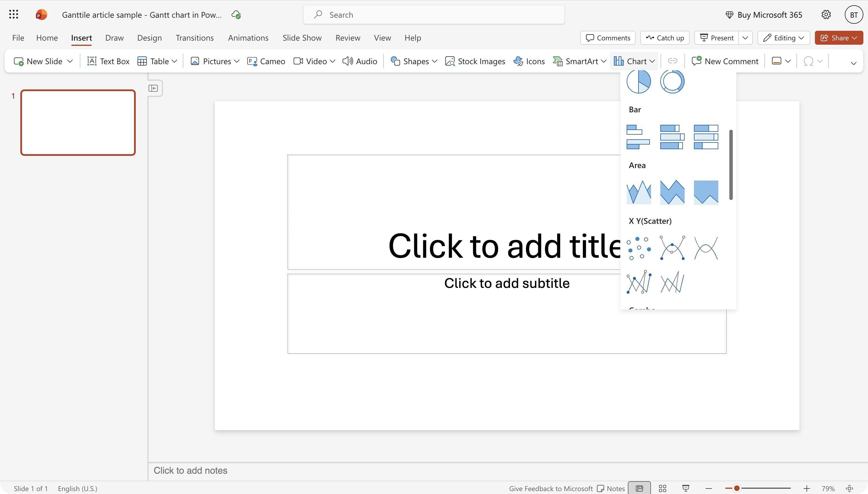Insert a scatter chart with markers only
The width and height of the screenshot is (868, 494).
pos(639,248)
